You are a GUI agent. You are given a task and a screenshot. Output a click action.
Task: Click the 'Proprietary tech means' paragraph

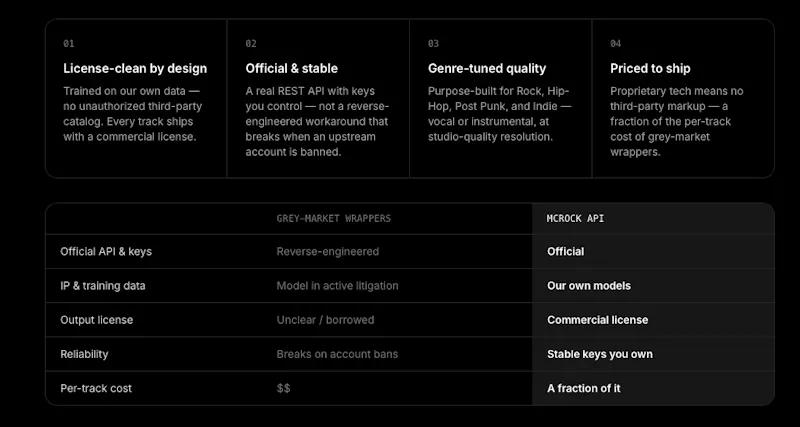tap(677, 121)
